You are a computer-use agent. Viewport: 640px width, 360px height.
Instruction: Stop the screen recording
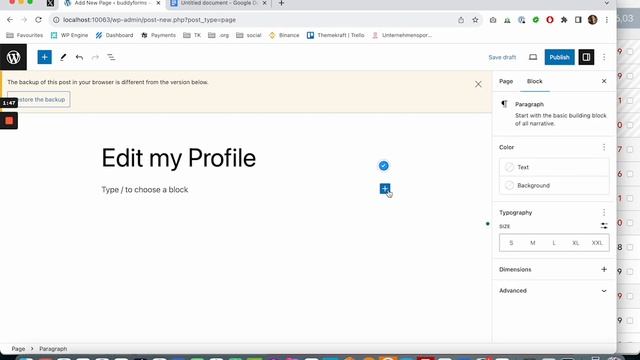pos(9,121)
